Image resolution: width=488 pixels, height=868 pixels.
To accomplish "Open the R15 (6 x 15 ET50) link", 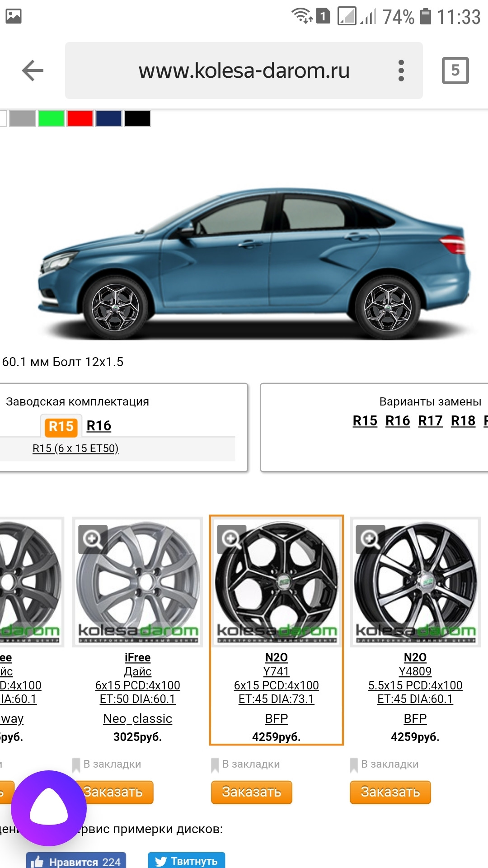I will coord(75,448).
